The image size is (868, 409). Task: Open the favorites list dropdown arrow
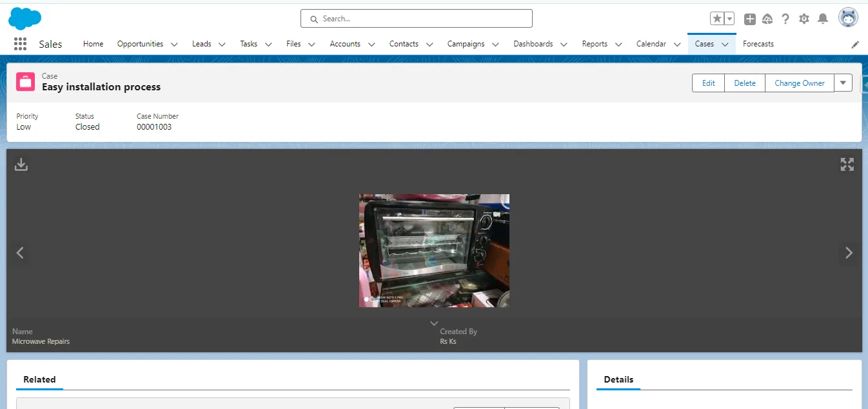pos(729,19)
